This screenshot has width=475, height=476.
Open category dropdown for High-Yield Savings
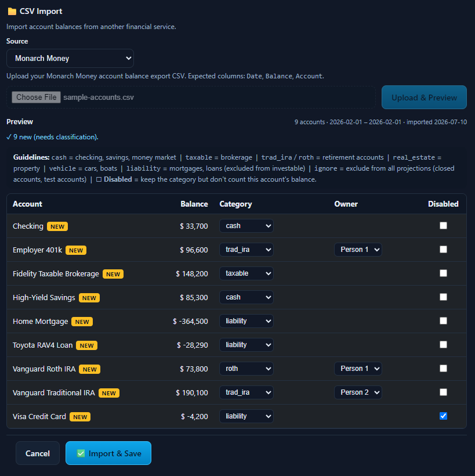(246, 297)
